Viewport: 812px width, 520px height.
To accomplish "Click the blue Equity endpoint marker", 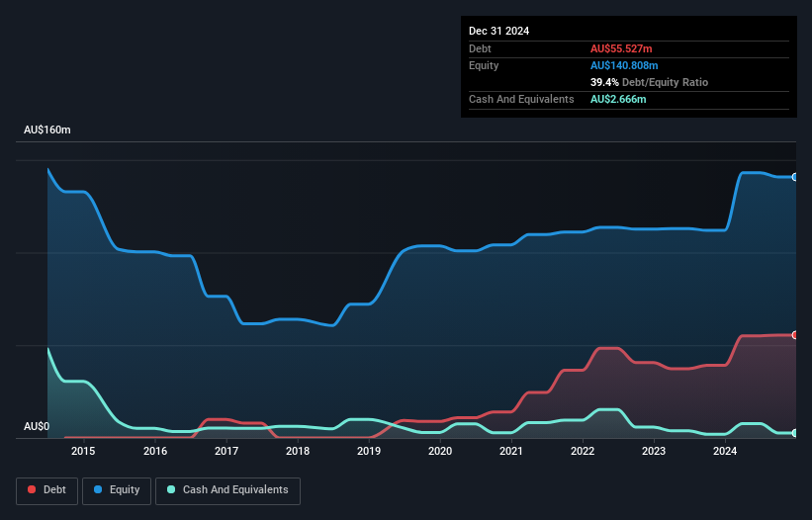I will (795, 177).
